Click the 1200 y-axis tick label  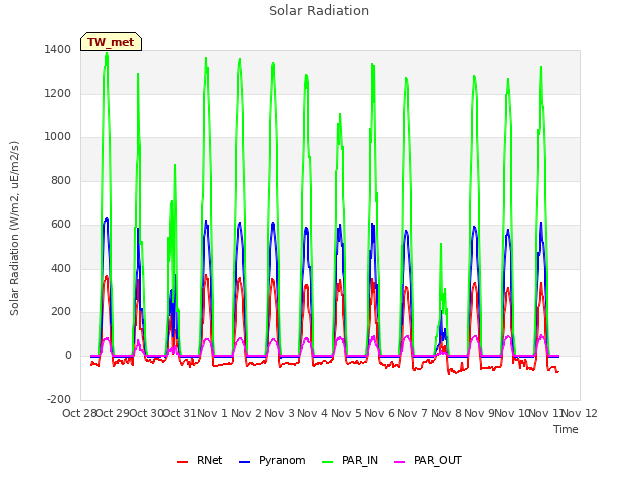coord(58,93)
